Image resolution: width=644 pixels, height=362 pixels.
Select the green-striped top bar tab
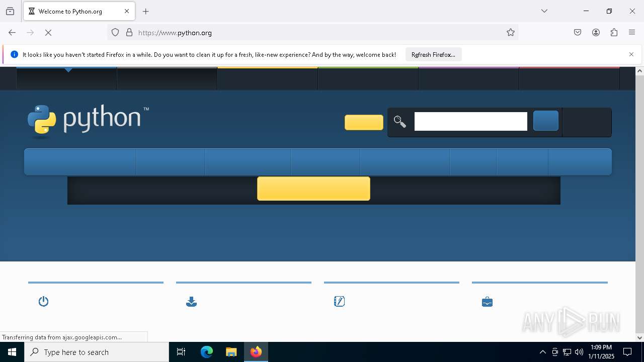point(368,78)
